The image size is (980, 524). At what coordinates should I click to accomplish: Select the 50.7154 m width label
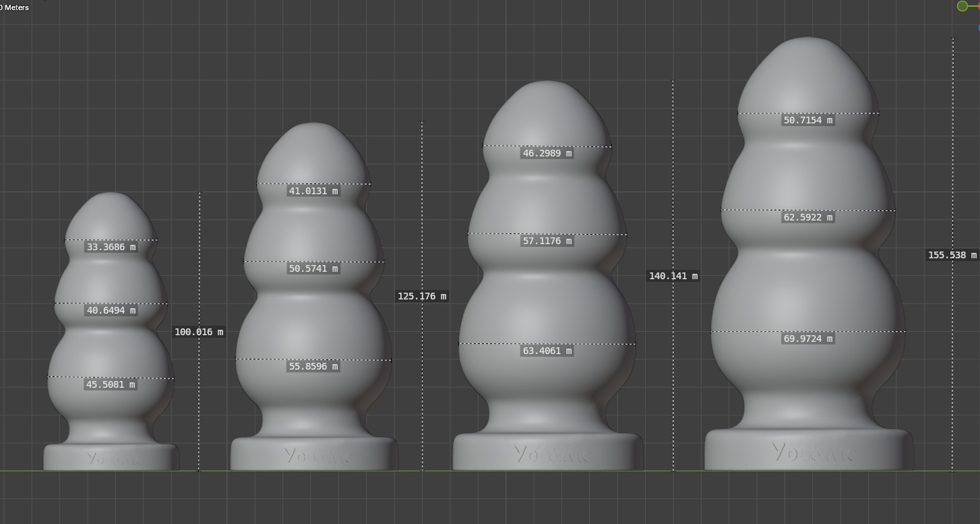[x=807, y=121]
